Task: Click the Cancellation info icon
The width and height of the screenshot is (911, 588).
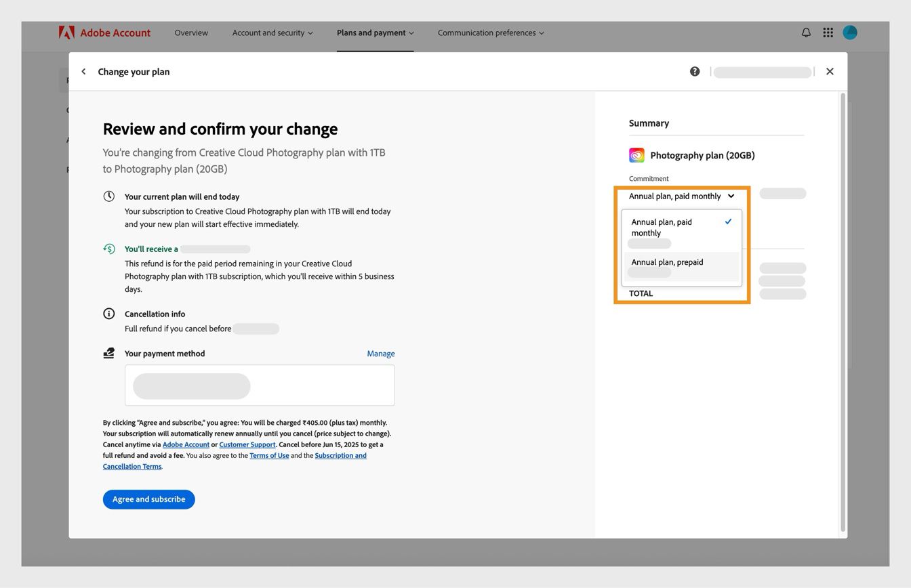Action: click(108, 314)
